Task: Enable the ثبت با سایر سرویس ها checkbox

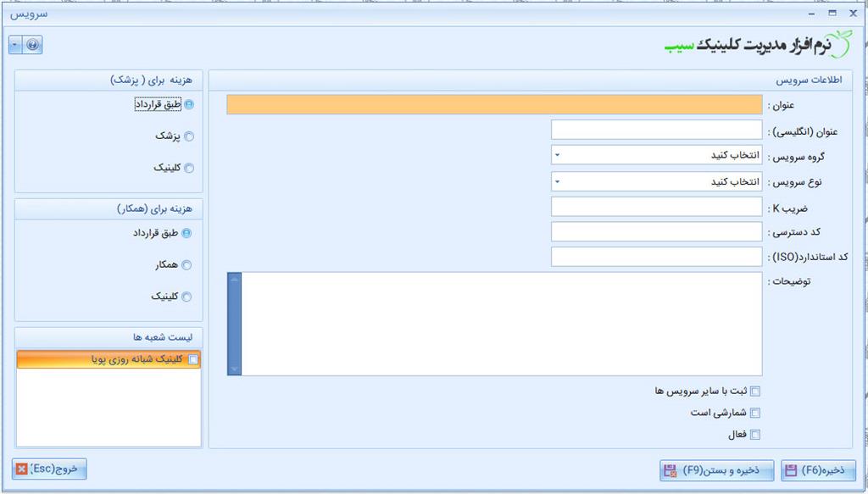Action: [x=756, y=391]
